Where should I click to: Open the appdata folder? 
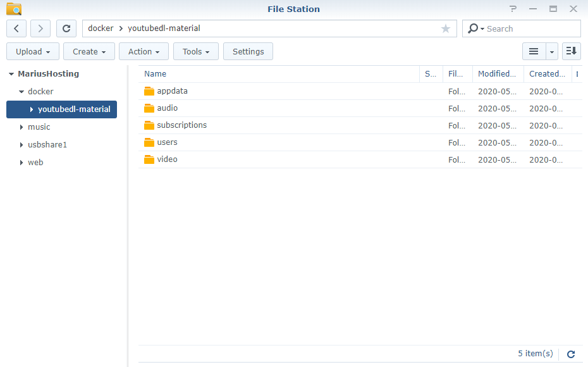pos(171,90)
